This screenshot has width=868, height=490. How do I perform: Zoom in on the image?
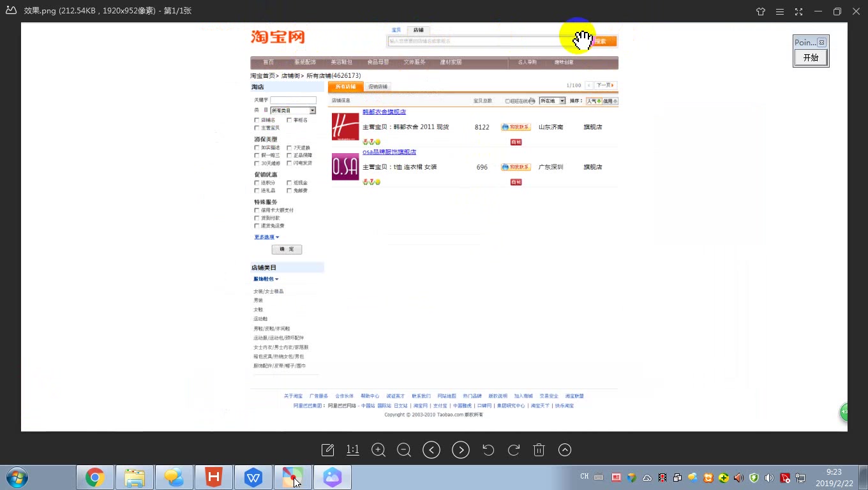coord(378,450)
